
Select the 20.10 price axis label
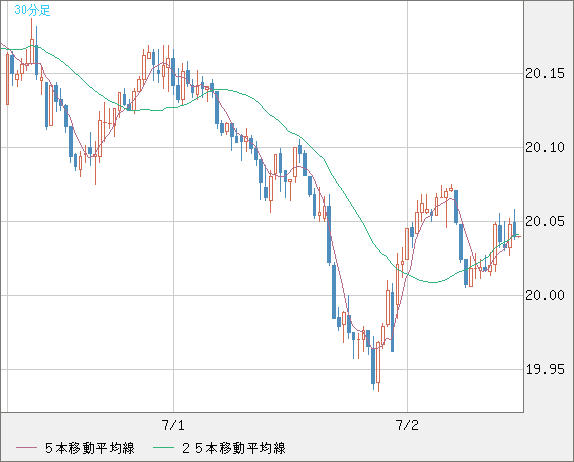click(545, 148)
